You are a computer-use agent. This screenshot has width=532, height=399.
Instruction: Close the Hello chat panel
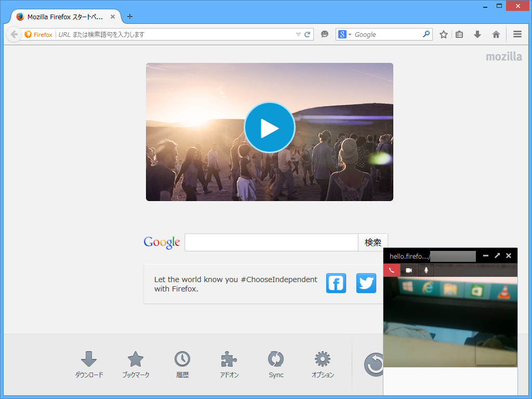click(x=508, y=256)
